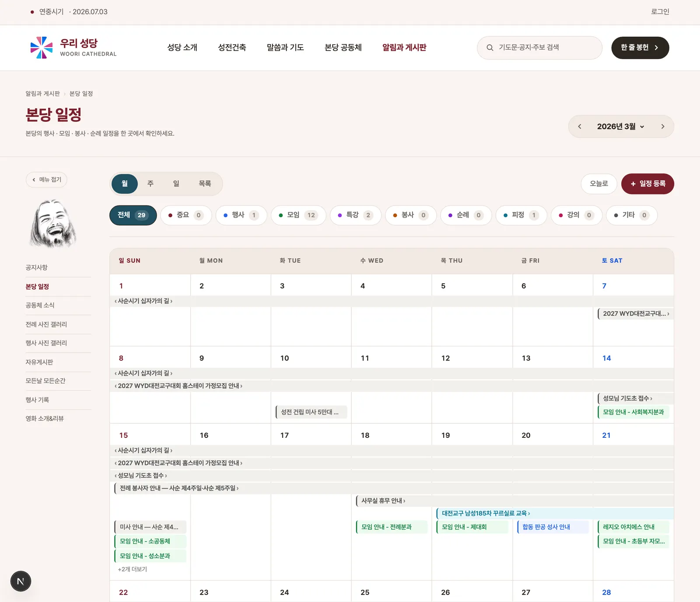The width and height of the screenshot is (700, 602).
Task: Open 모임 안내 - 제대회 event
Action: point(472,527)
